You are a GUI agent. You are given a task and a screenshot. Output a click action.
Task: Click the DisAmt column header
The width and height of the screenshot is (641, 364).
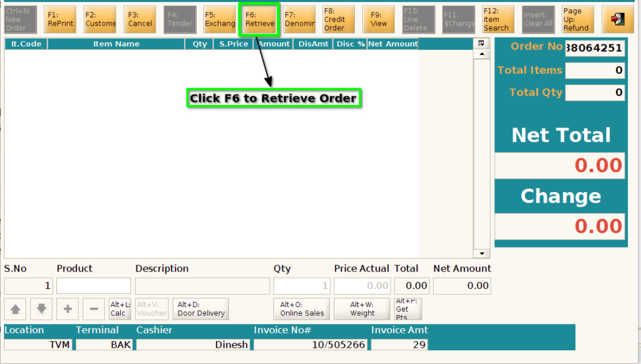coord(313,44)
